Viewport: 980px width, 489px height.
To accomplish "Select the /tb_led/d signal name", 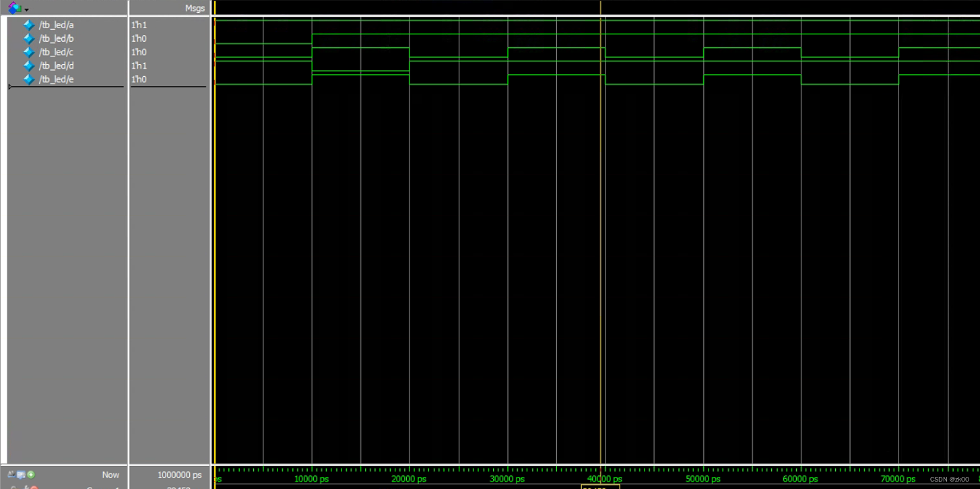I will click(x=57, y=65).
